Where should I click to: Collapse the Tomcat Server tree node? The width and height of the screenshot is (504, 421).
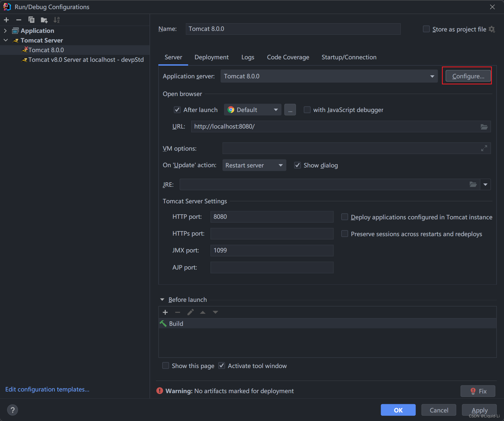(6, 40)
